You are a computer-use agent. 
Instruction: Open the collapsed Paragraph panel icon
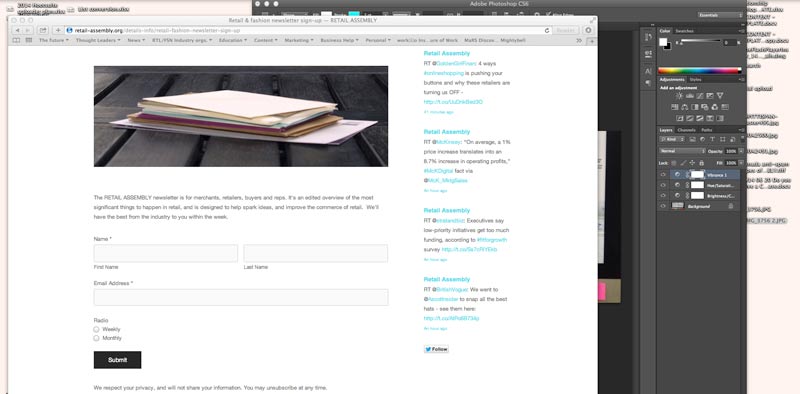click(648, 83)
